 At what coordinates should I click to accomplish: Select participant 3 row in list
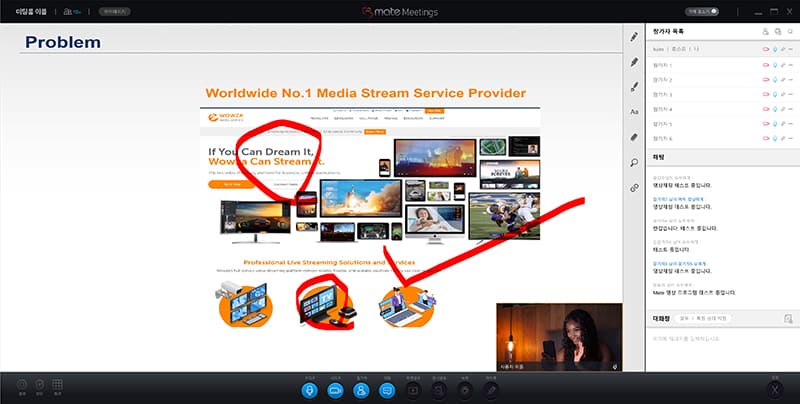[x=722, y=94]
